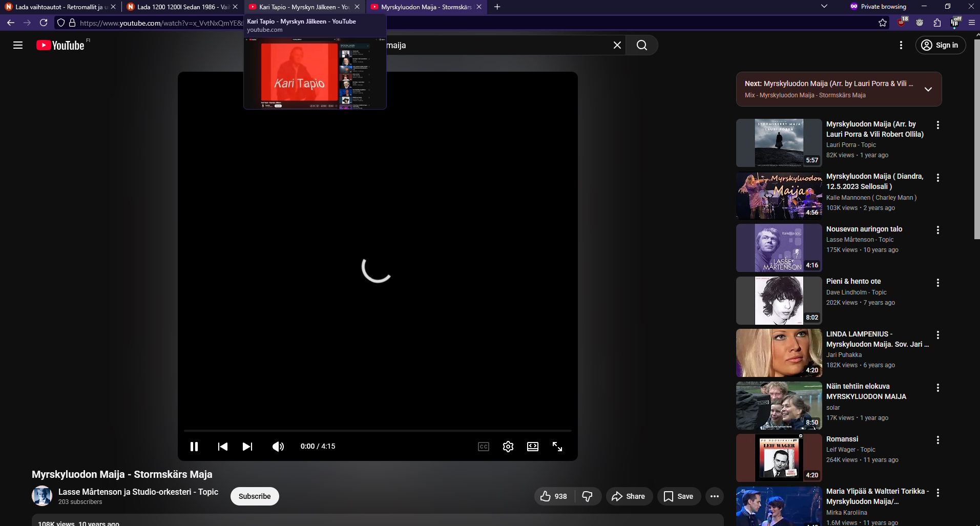Click the video progress bar
This screenshot has width=980, height=526.
(x=378, y=431)
